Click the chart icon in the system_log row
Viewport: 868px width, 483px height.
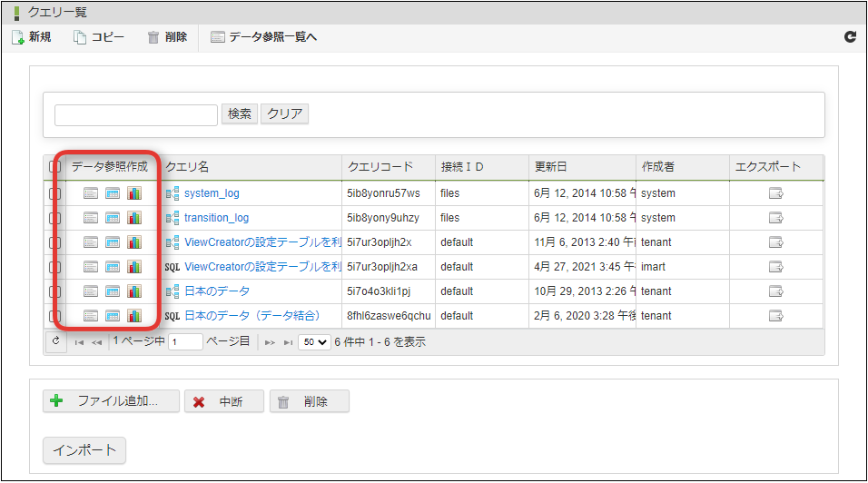[x=134, y=193]
